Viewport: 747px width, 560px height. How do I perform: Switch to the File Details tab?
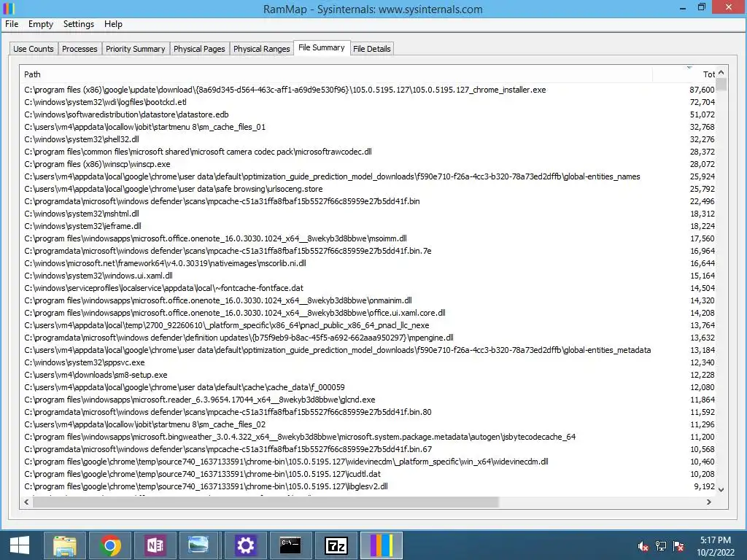pos(371,49)
